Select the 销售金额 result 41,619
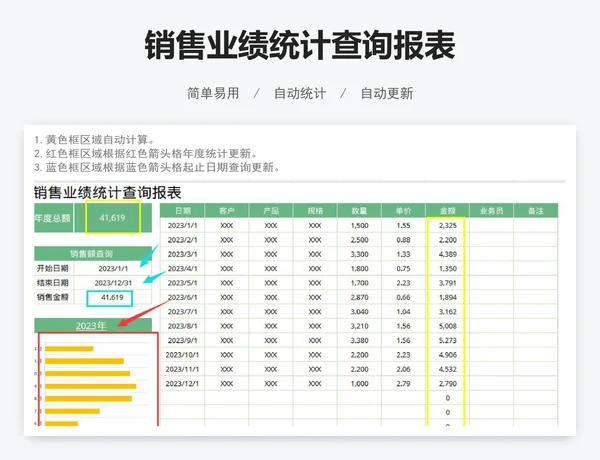The height and width of the screenshot is (460, 600). pyautogui.click(x=110, y=298)
